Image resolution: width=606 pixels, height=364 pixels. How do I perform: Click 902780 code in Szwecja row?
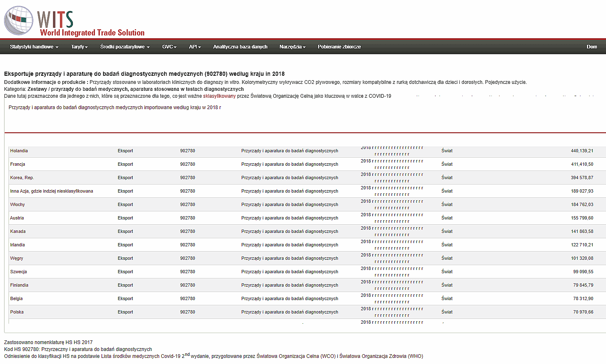(188, 272)
